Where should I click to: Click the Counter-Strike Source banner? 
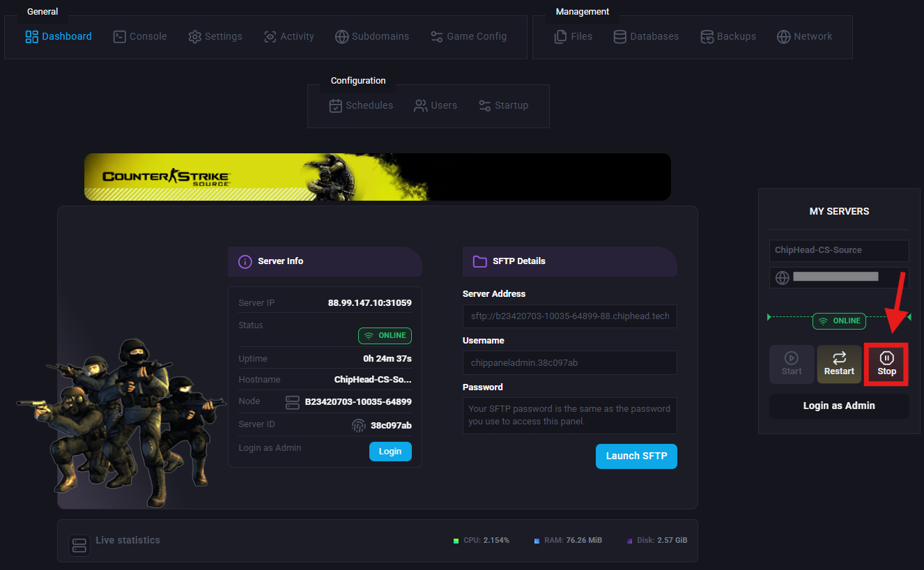point(378,177)
